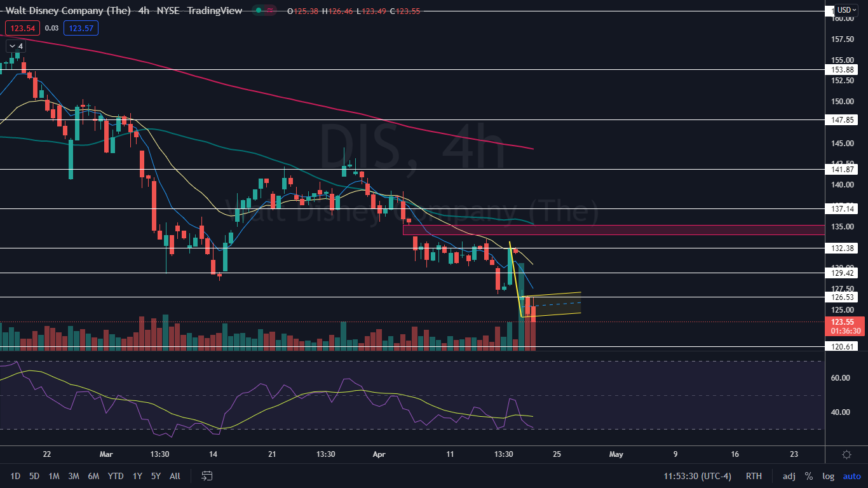
Task: Select the 147.85 horizontal line price label
Action: click(x=841, y=119)
